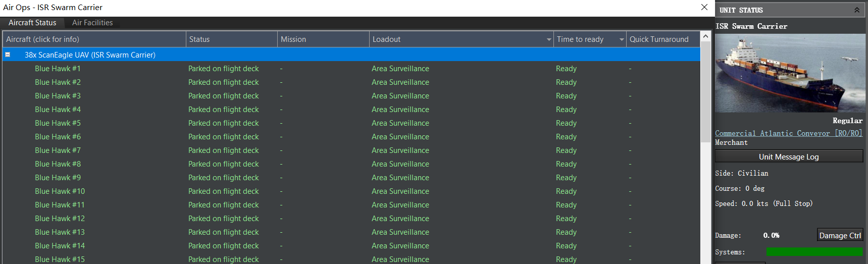Screen dimensions: 868x264
Task: Click the aircraft list vertical scrollbar thumb
Action: coord(706,92)
